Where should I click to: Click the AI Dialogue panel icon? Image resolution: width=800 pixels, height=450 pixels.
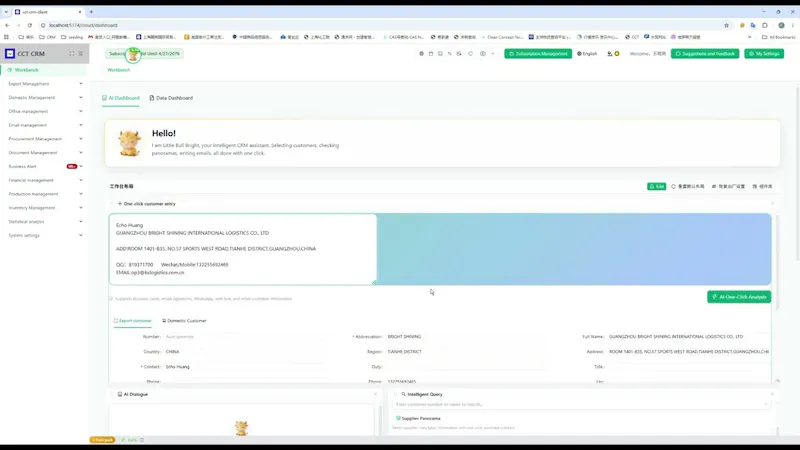[120, 394]
